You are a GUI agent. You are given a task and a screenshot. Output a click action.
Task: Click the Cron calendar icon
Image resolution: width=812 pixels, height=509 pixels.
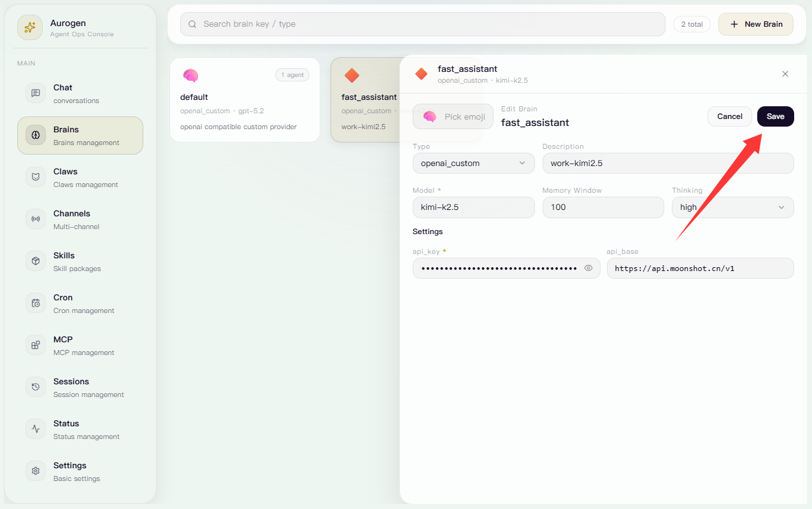[x=36, y=303]
